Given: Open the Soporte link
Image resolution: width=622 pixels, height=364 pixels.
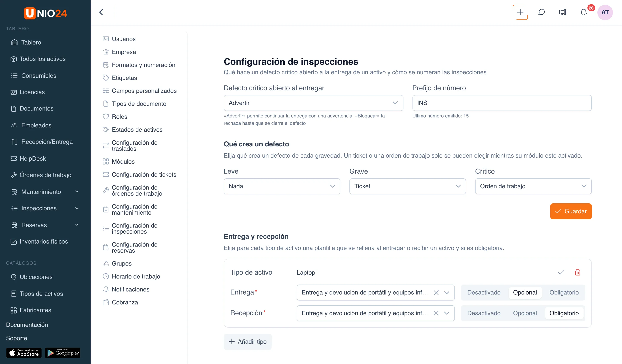Looking at the screenshot, I should 17,338.
